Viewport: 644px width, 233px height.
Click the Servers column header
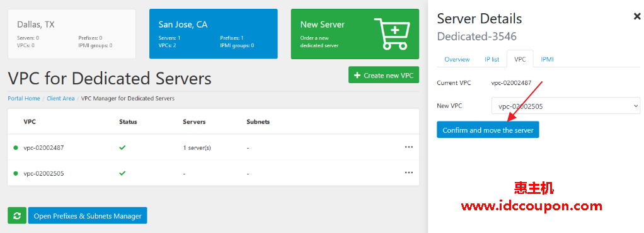click(x=194, y=122)
